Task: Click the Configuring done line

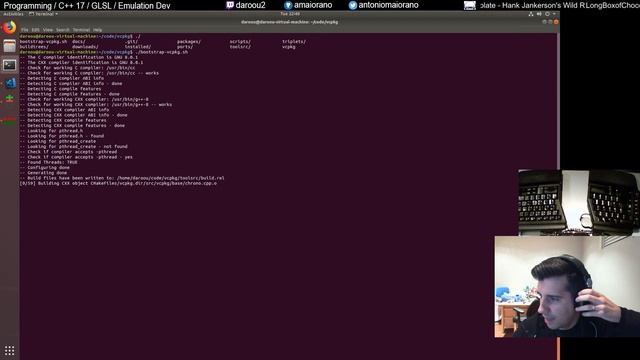Action: (44, 168)
